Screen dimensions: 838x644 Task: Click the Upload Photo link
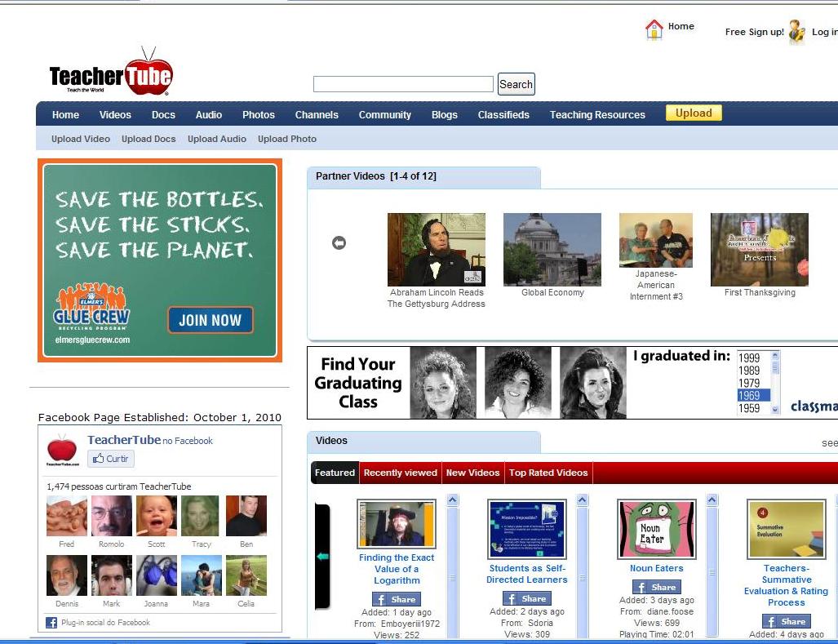[x=287, y=139]
